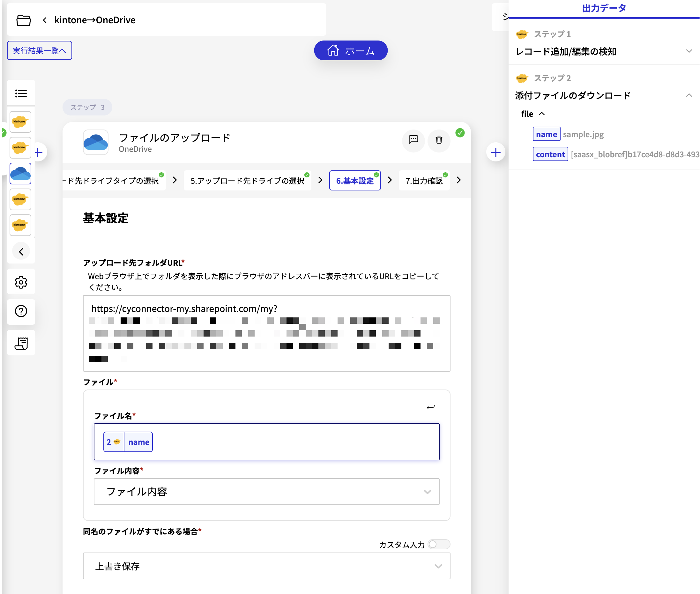
Task: Expand the レコード追加/編集の検知 step output
Action: [x=689, y=51]
